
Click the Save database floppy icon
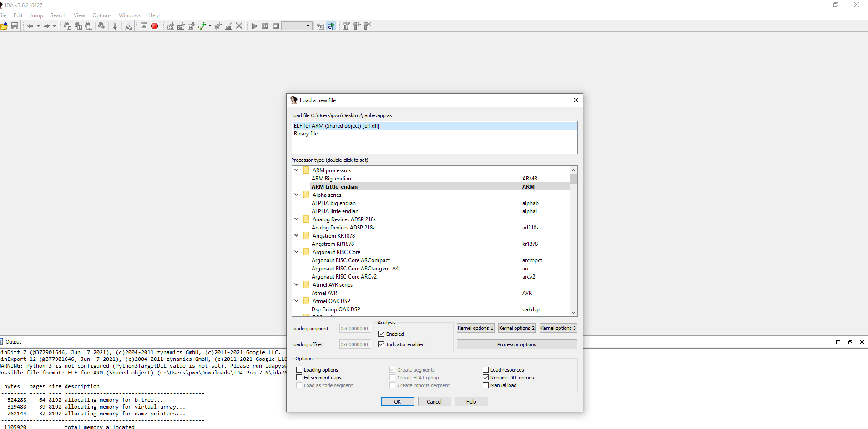click(15, 26)
